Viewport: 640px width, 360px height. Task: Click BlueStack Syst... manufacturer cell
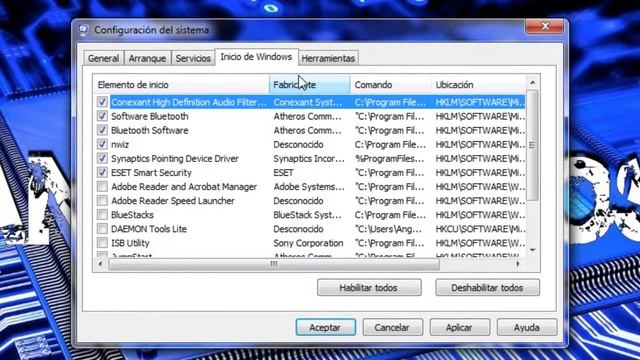click(307, 215)
